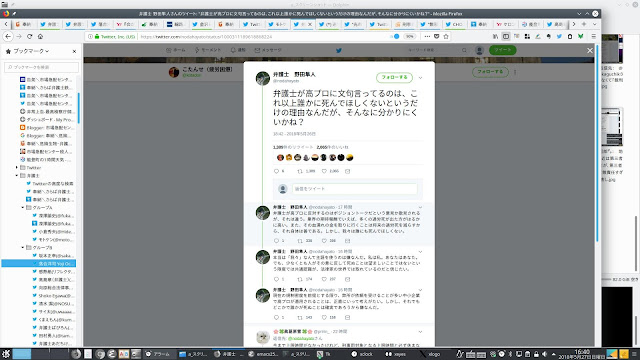Close the tweet overlay with the X

(x=589, y=51)
